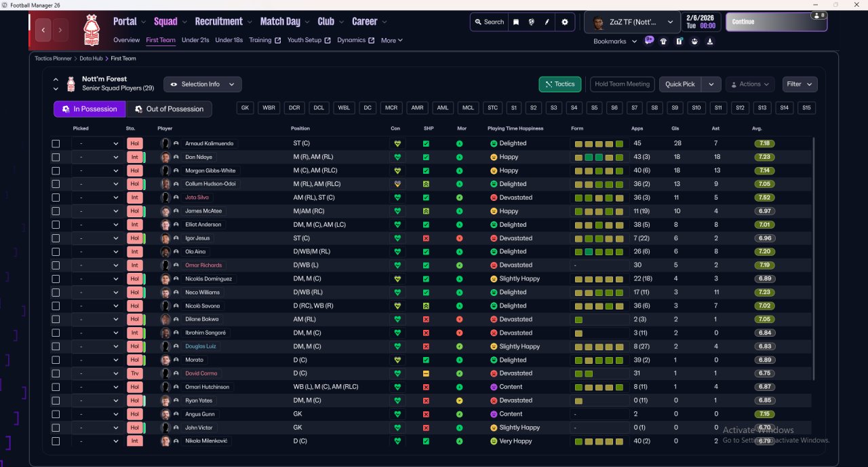Click the squad list vertical scrollbar
The width and height of the screenshot is (868, 467).
pyautogui.click(x=813, y=258)
